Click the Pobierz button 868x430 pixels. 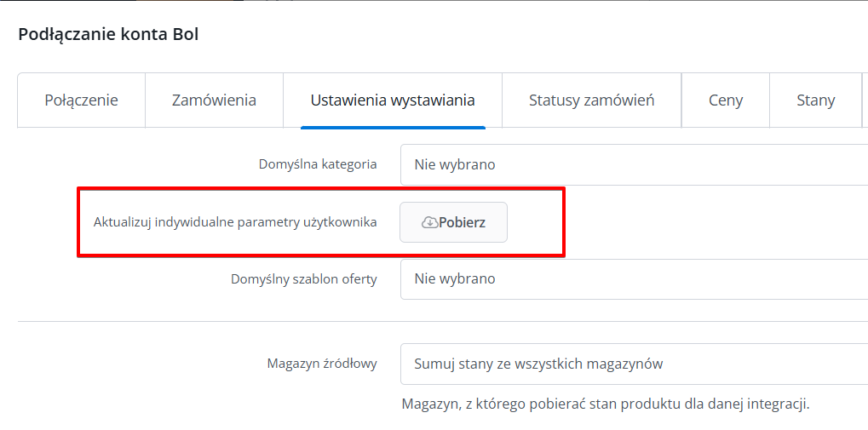(453, 222)
